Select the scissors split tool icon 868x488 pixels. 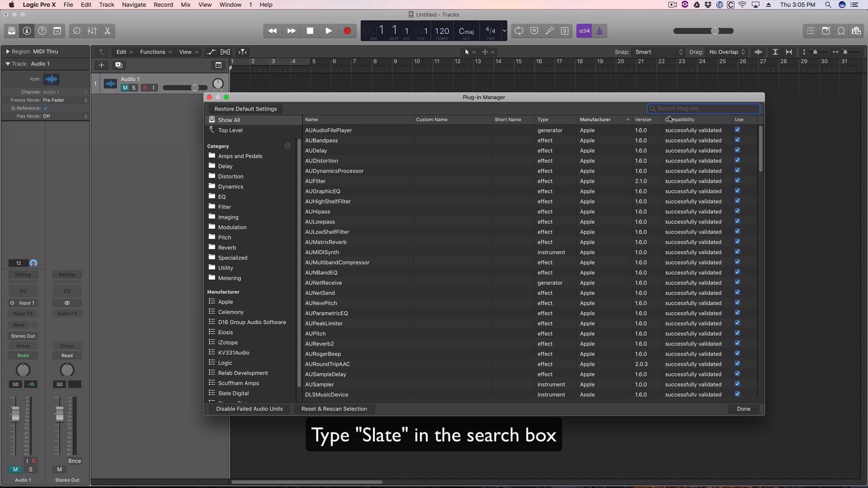click(x=107, y=31)
